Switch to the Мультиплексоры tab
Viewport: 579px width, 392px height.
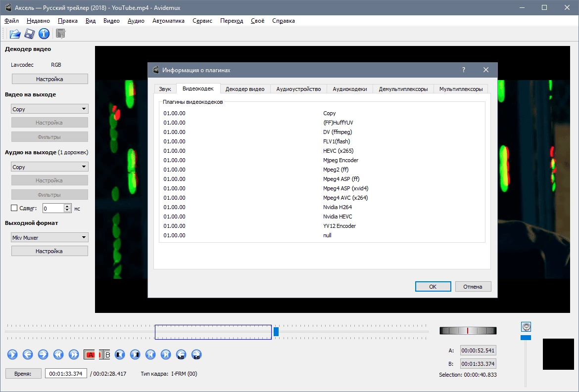click(461, 89)
